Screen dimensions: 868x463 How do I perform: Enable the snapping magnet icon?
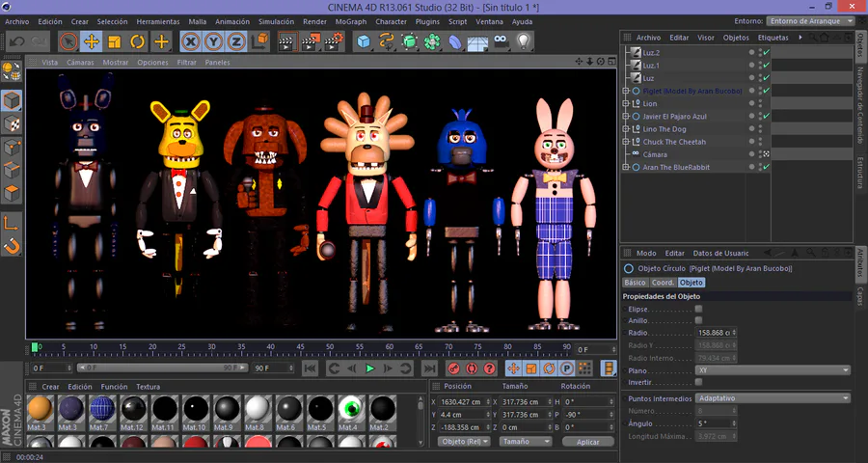coord(12,246)
